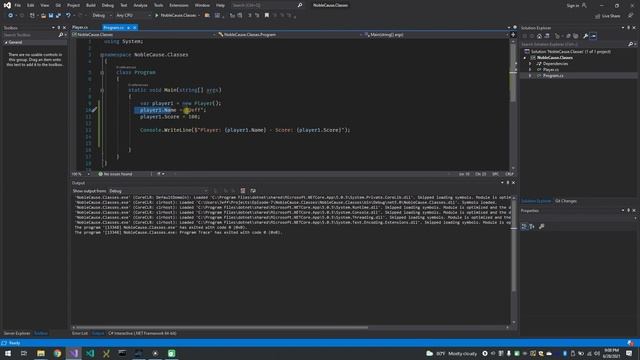Click the Search Solution Explorer field
The height and width of the screenshot is (360, 640).
click(575, 44)
